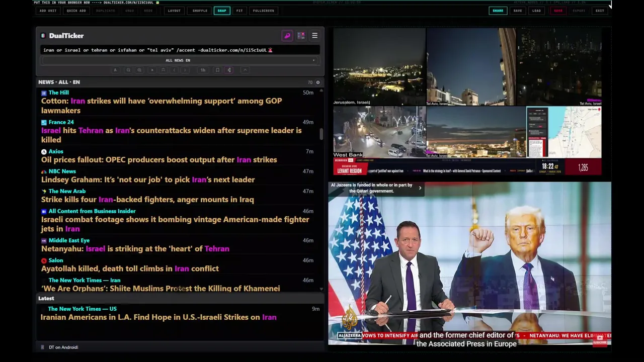Open Salon Ayatollah killed headline

point(130,268)
